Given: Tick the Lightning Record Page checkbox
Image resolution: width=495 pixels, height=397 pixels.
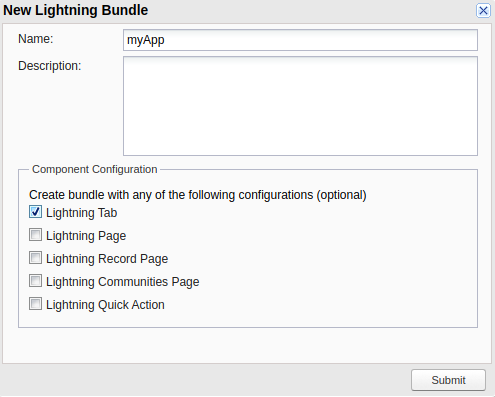Looking at the screenshot, I should 35,258.
